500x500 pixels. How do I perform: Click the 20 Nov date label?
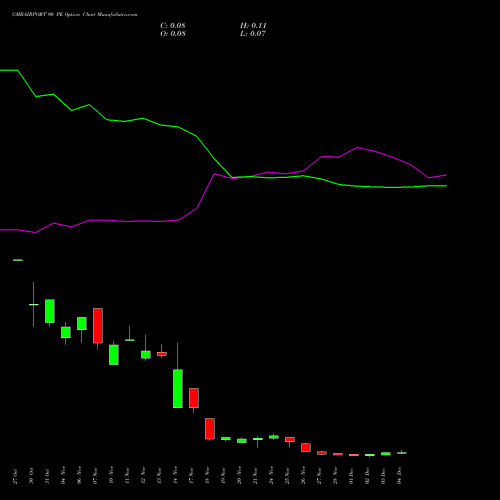(239, 475)
